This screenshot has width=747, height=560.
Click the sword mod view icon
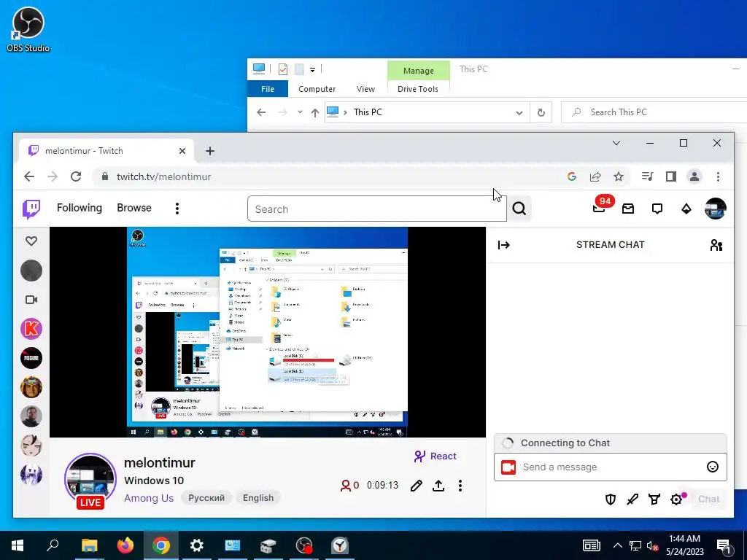pyautogui.click(x=632, y=499)
